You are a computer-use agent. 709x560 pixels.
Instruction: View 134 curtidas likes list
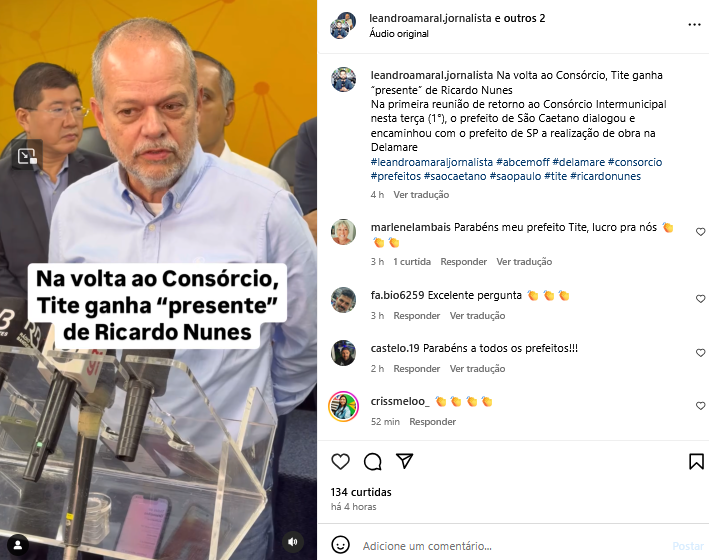pyautogui.click(x=361, y=492)
